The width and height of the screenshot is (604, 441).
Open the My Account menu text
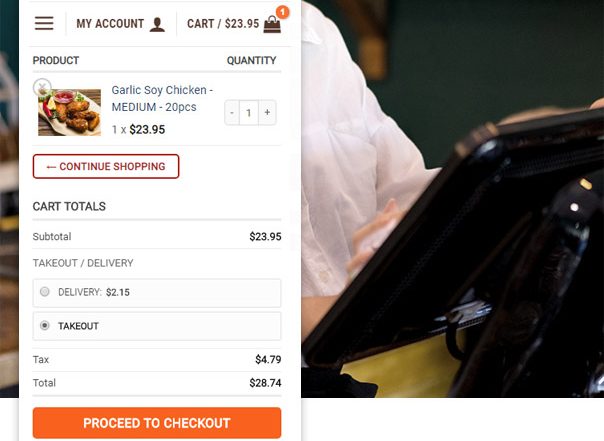point(110,24)
